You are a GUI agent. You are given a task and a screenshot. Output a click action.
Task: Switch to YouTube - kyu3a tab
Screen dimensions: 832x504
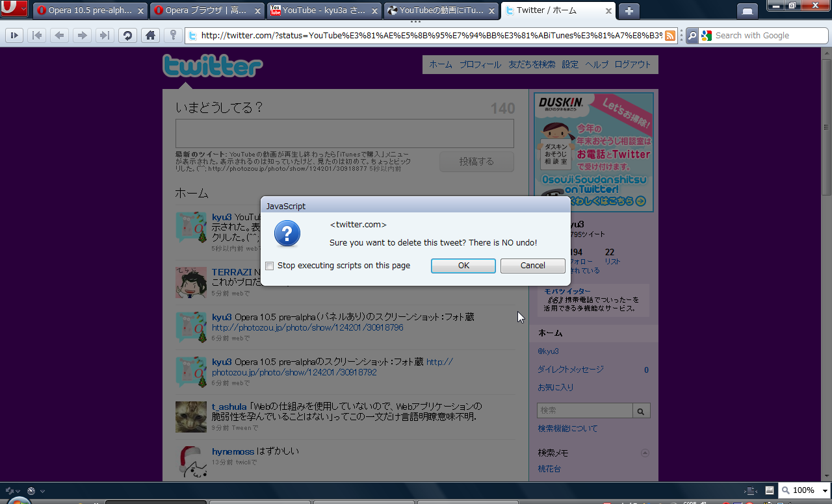click(x=325, y=11)
